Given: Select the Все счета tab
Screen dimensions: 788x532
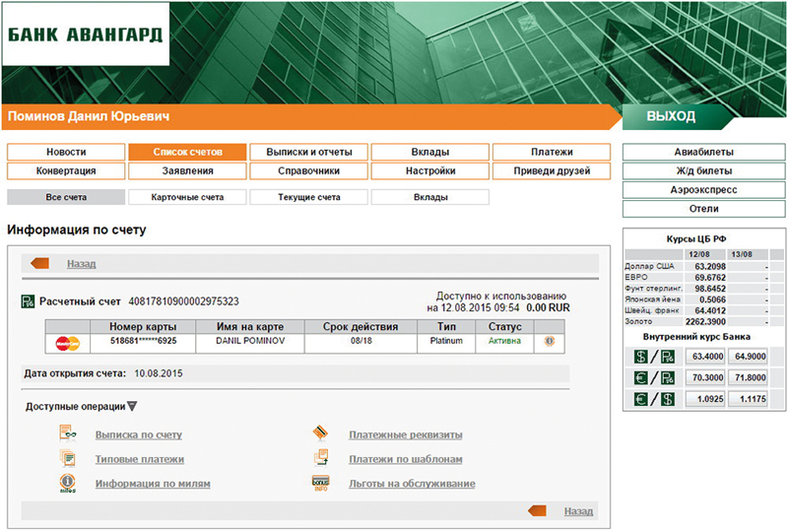Looking at the screenshot, I should 66,197.
